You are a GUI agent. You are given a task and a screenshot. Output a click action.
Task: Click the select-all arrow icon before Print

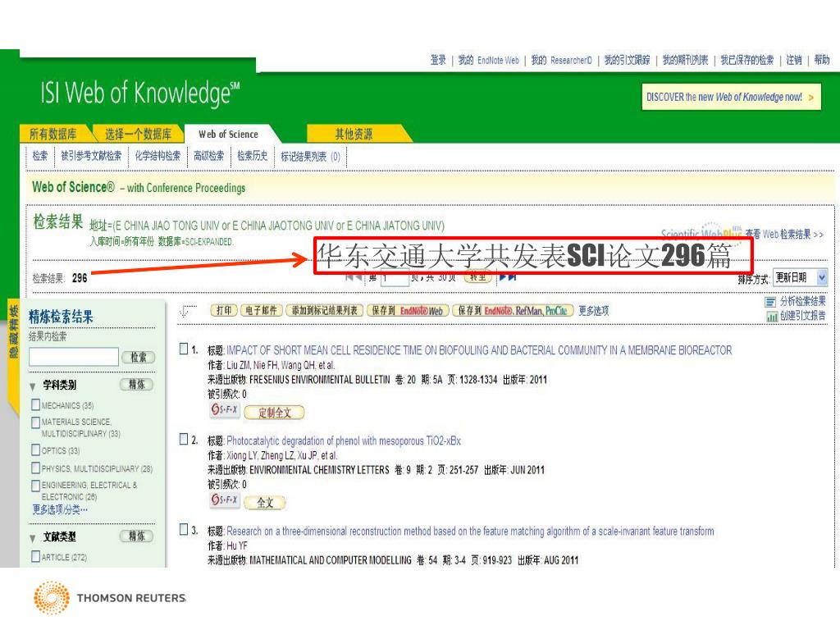click(x=188, y=311)
